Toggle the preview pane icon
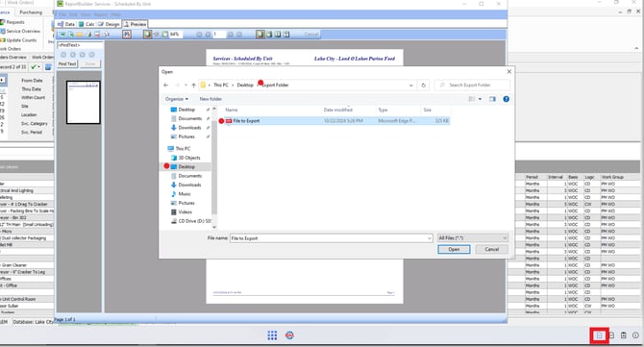 (492, 99)
